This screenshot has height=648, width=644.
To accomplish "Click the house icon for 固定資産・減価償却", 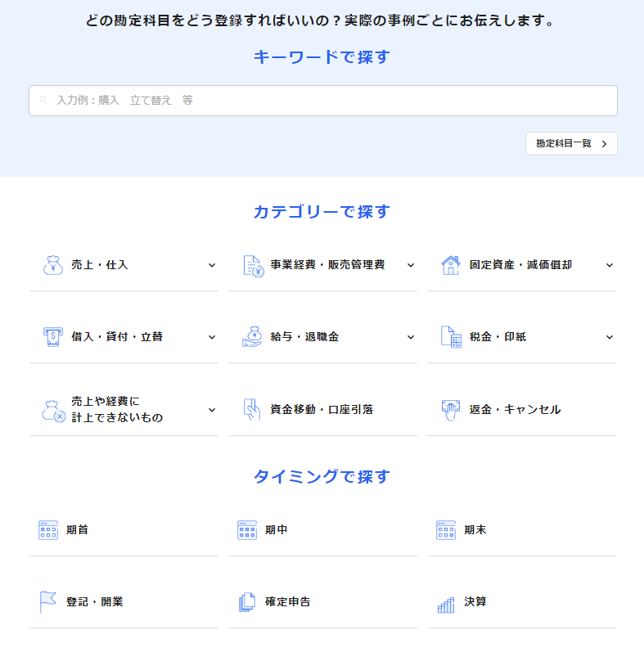I will pyautogui.click(x=451, y=265).
